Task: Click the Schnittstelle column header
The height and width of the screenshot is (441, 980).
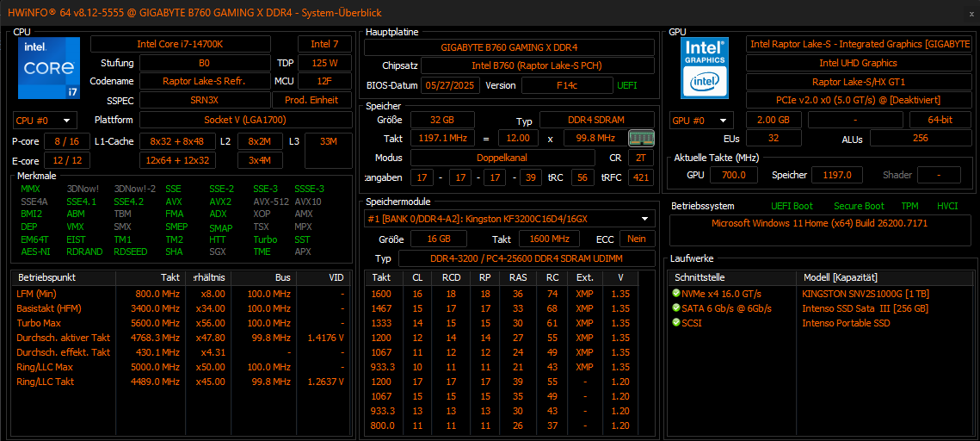Action: 733,276
